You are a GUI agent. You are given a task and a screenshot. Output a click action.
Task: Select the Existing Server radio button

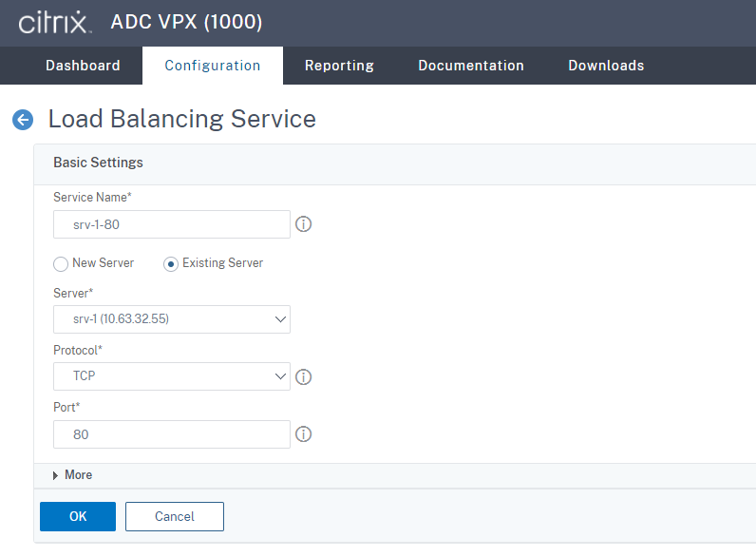point(171,263)
